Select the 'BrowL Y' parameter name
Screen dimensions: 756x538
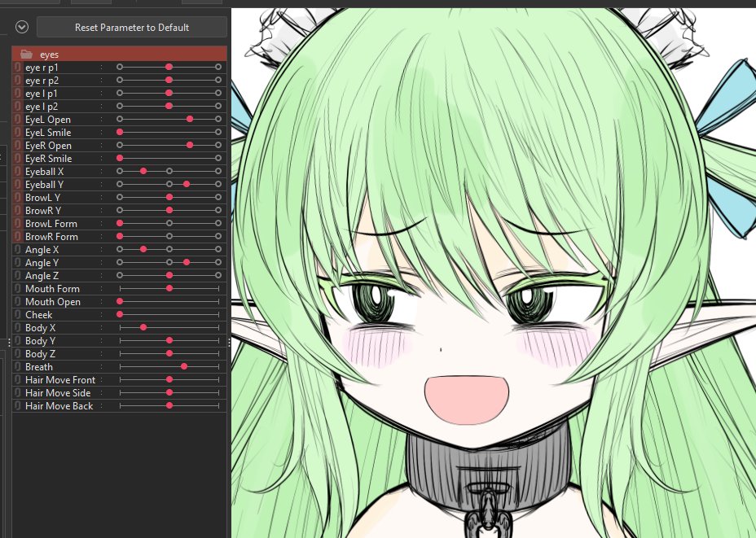(43, 198)
